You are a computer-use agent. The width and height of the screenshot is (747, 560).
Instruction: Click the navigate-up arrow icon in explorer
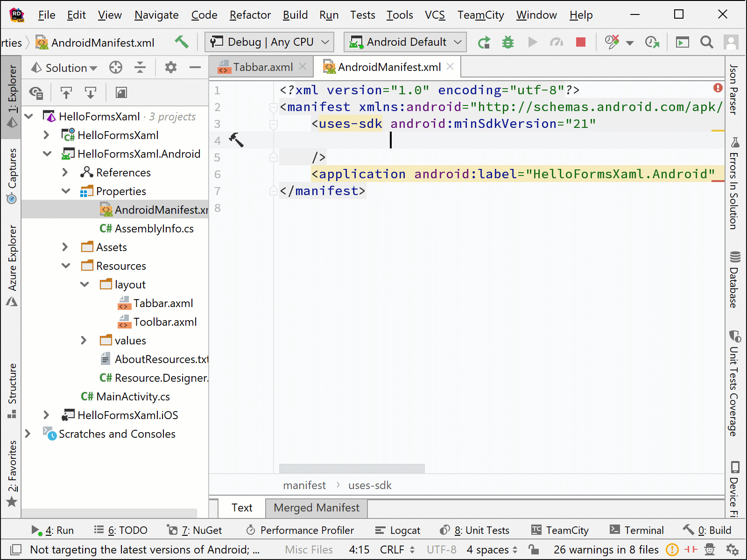(66, 93)
